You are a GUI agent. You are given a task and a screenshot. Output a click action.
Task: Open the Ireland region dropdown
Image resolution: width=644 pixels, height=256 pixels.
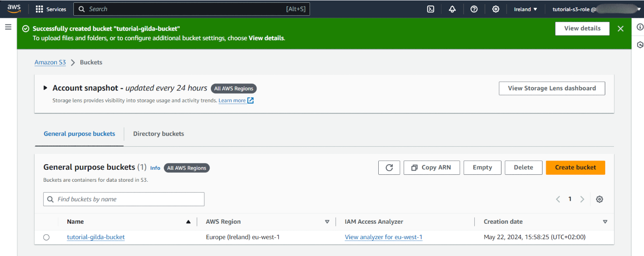click(x=525, y=9)
